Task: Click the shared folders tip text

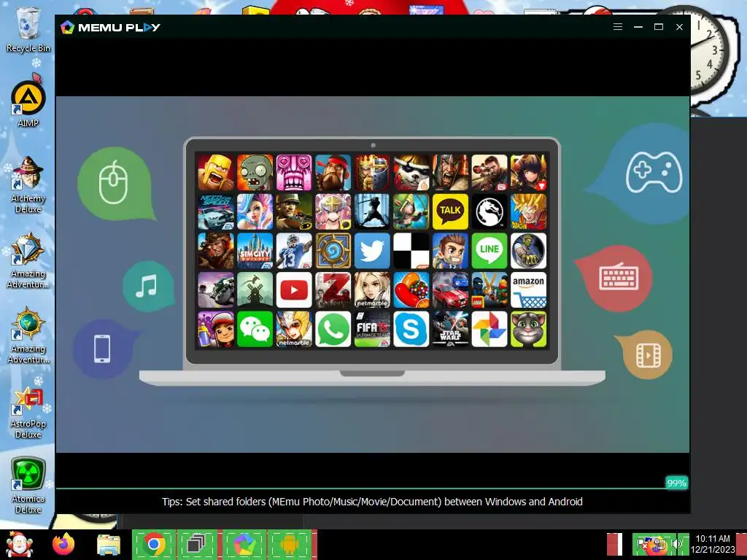Action: [x=372, y=502]
